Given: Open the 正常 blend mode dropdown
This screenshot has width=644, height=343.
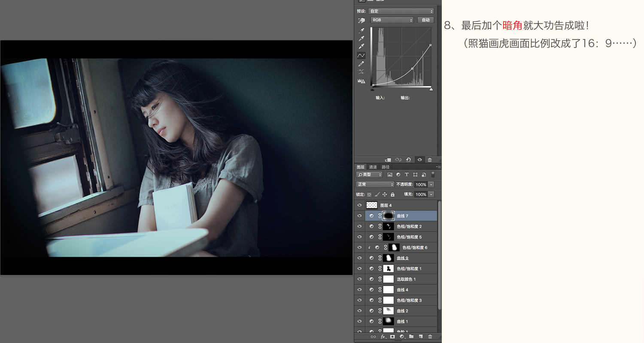Looking at the screenshot, I should (x=375, y=184).
